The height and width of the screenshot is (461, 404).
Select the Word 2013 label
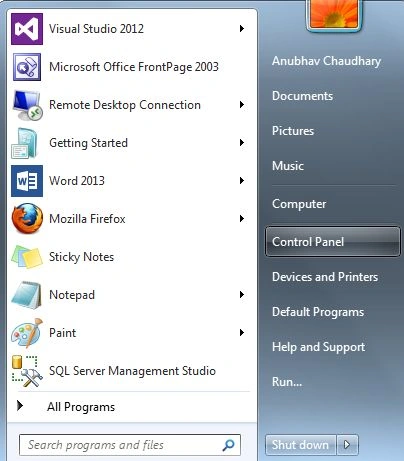coord(77,181)
